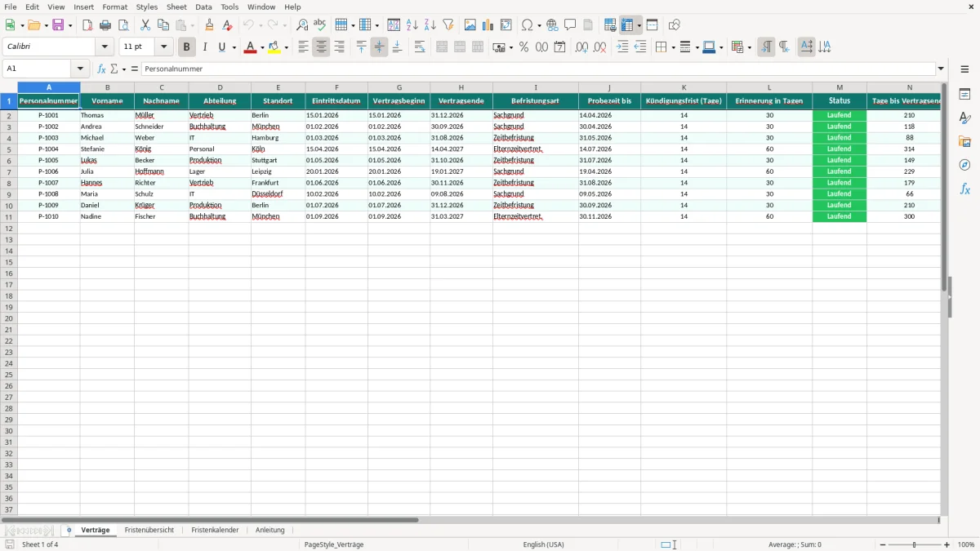Image resolution: width=980 pixels, height=551 pixels.
Task: Toggle Center Horizontally alignment
Action: [321, 47]
